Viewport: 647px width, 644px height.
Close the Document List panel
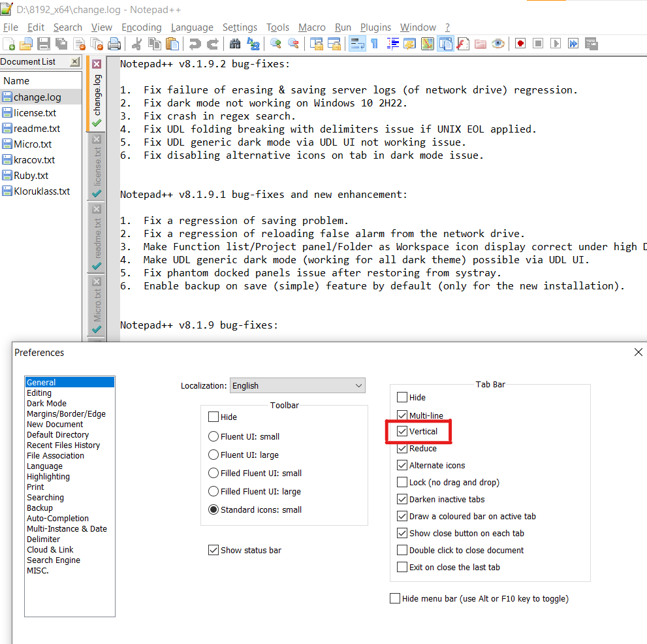click(x=74, y=61)
